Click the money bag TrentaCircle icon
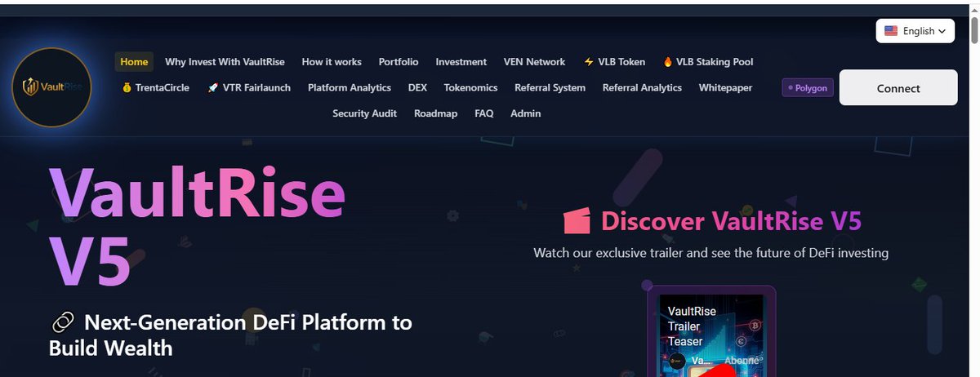This screenshot has width=980, height=377. (x=127, y=87)
